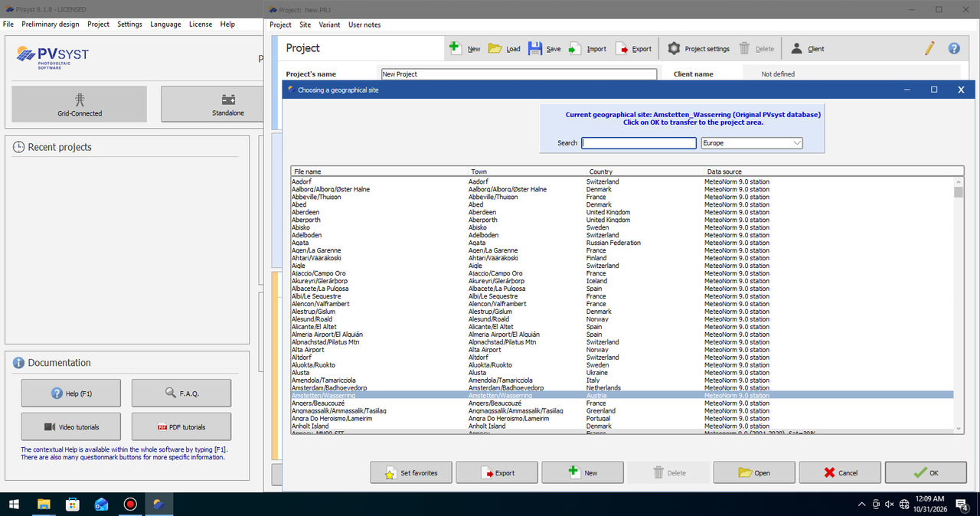The height and width of the screenshot is (516, 980).
Task: Click the Load folder icon in Project toolbar
Action: [x=495, y=48]
